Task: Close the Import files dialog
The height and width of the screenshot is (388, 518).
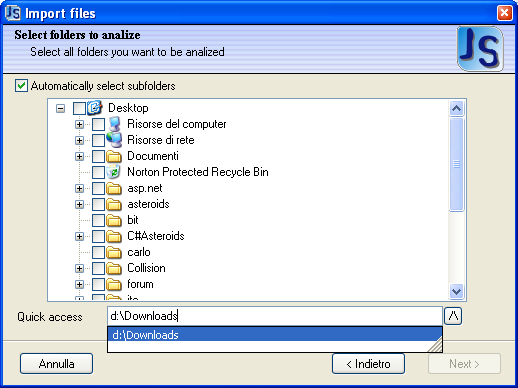Action: tap(505, 13)
